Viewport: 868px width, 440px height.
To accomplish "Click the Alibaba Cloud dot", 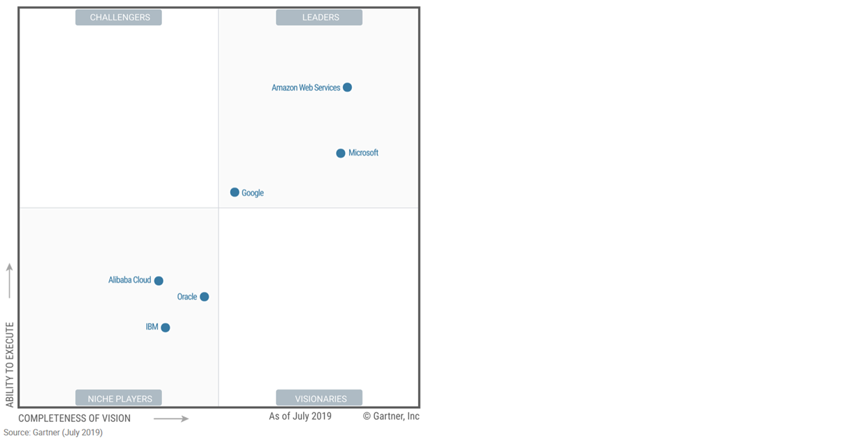I will [x=159, y=281].
